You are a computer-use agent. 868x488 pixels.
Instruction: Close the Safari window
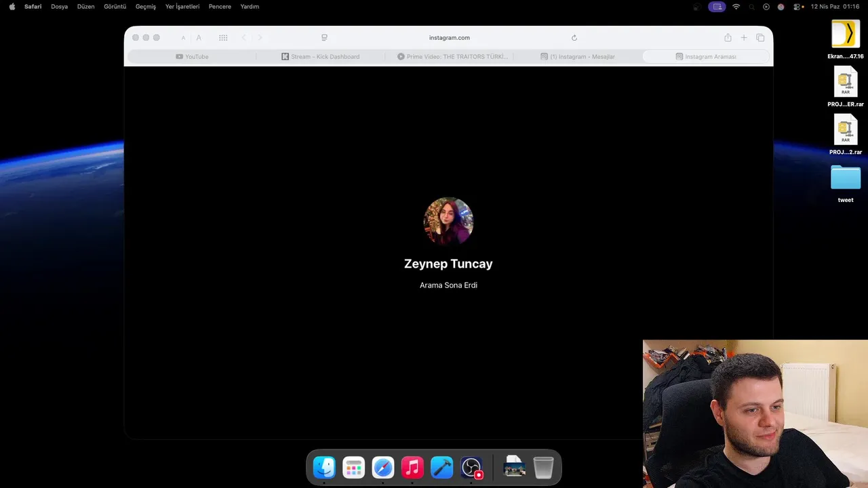click(136, 38)
